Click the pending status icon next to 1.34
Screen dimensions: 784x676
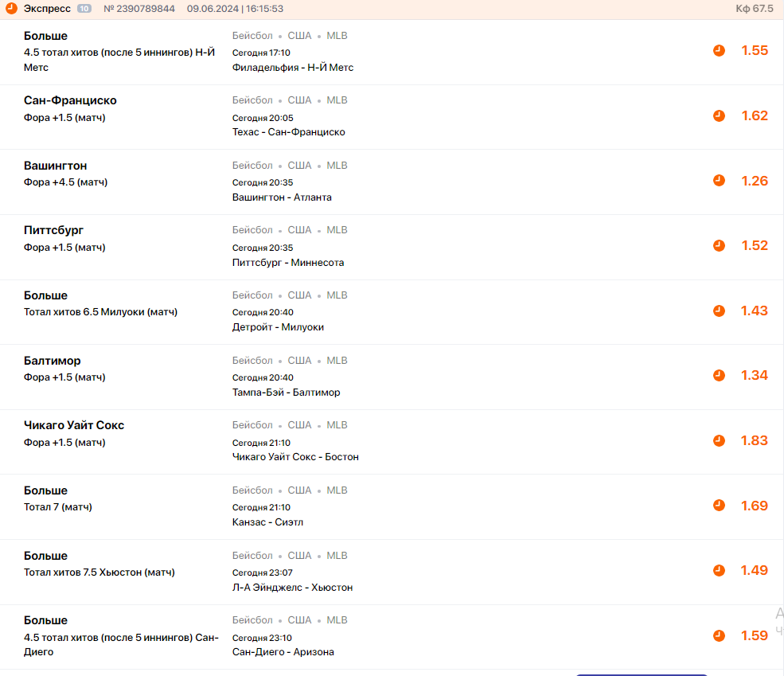point(719,376)
